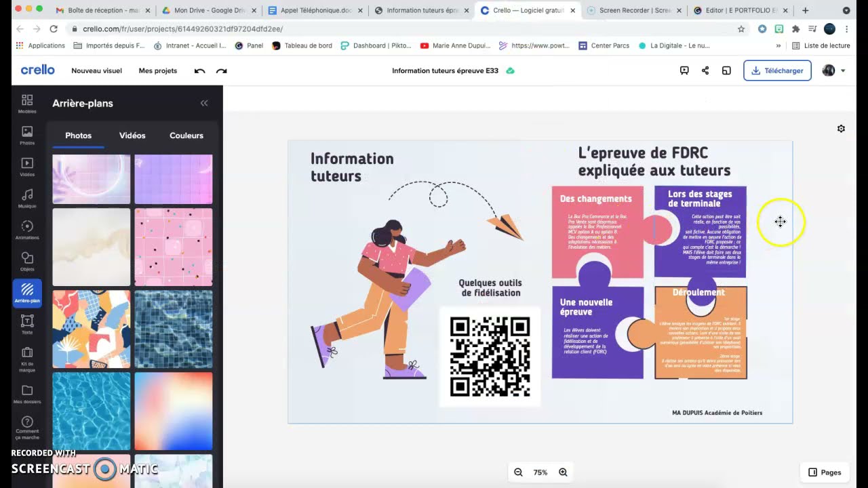Image resolution: width=868 pixels, height=488 pixels.
Task: Reload the page in Chrome
Action: click(x=54, y=29)
